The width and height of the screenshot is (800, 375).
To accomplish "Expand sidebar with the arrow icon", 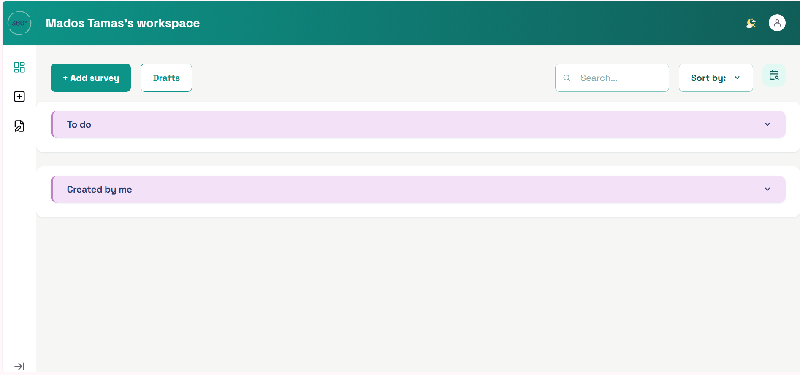I will [19, 366].
